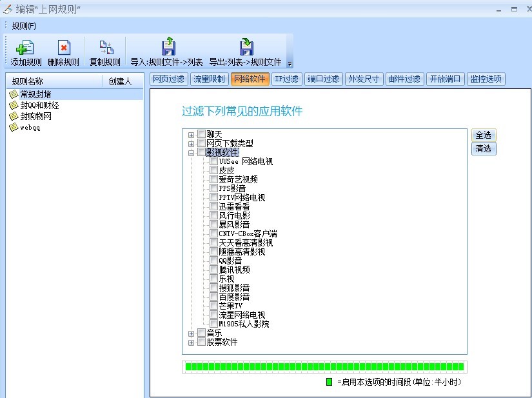Open the 规则(F) menu
Image resolution: width=532 pixels, height=398 pixels.
24,26
